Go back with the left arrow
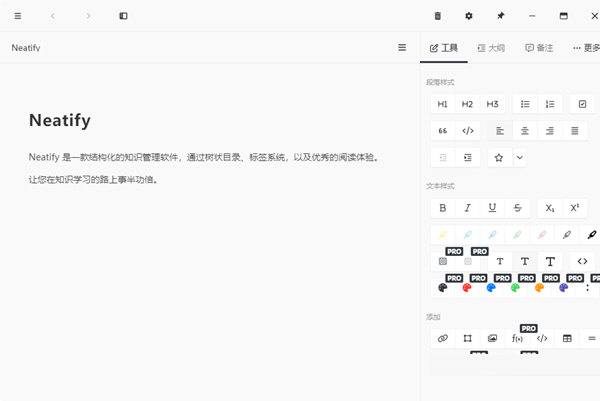The height and width of the screenshot is (401, 600). (53, 16)
